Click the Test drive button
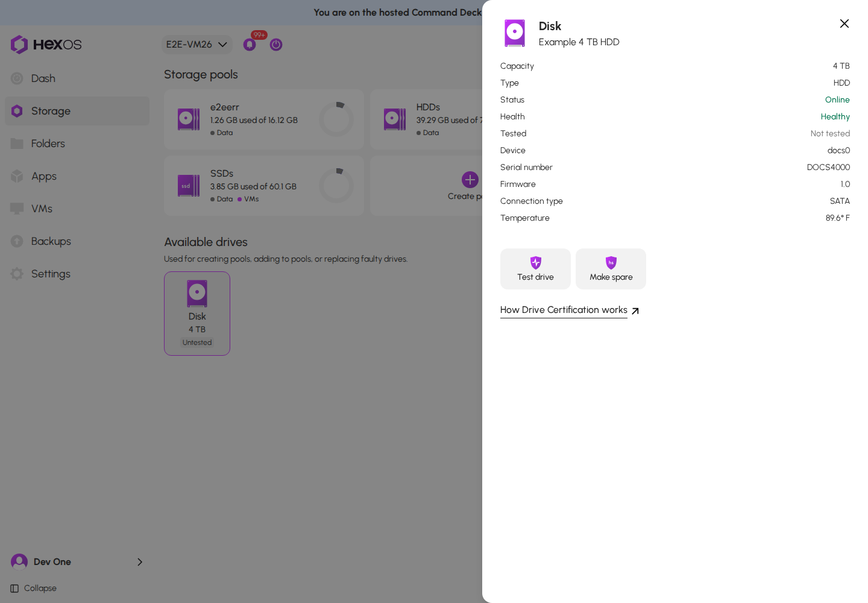The image size is (868, 603). coord(535,269)
